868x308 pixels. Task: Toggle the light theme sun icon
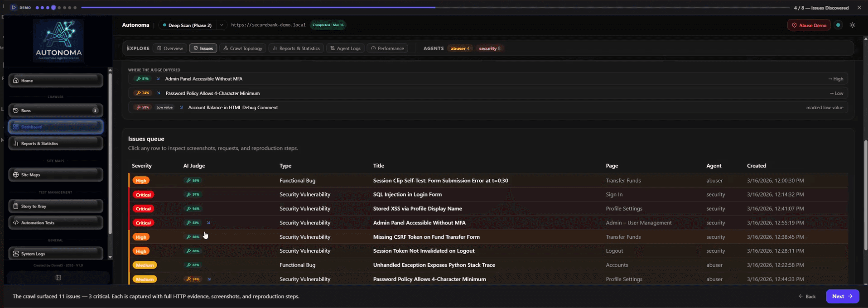tap(853, 25)
